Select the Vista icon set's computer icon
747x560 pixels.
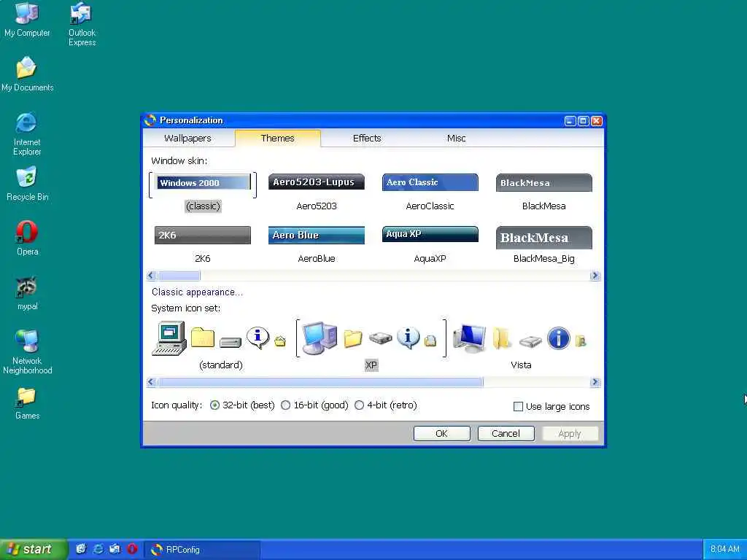(470, 338)
